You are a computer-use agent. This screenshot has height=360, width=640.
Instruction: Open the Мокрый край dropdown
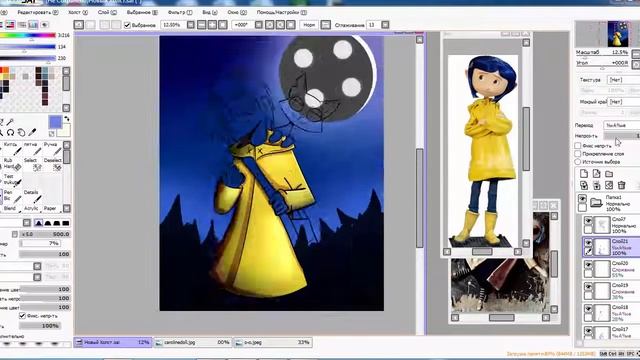[624, 102]
